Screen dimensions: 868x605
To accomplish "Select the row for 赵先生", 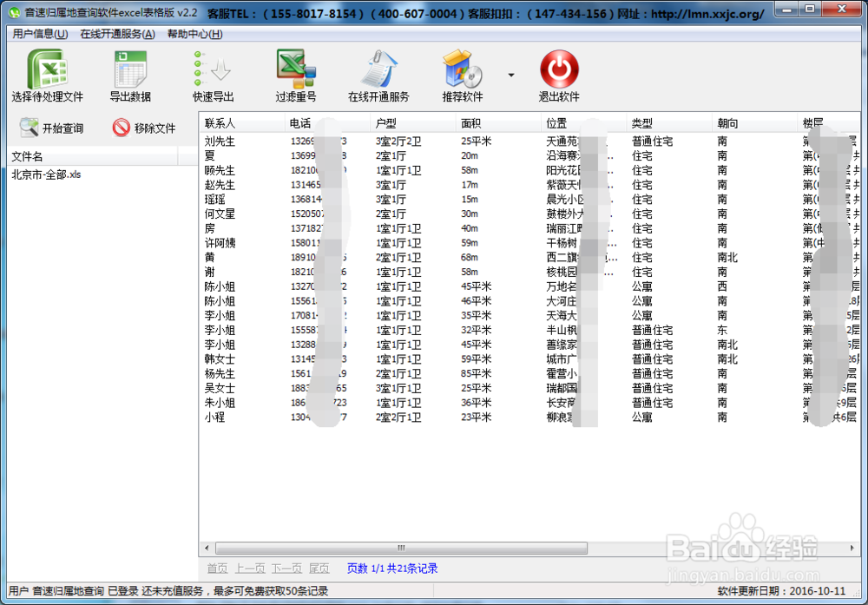I will point(529,185).
